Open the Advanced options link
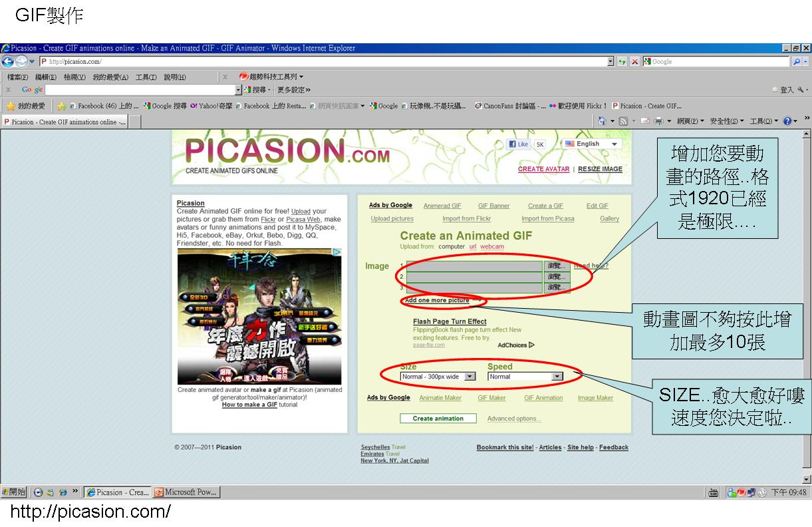The height and width of the screenshot is (527, 812). (514, 419)
